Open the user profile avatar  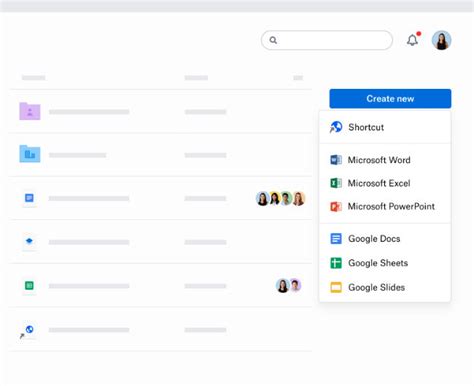tap(441, 40)
